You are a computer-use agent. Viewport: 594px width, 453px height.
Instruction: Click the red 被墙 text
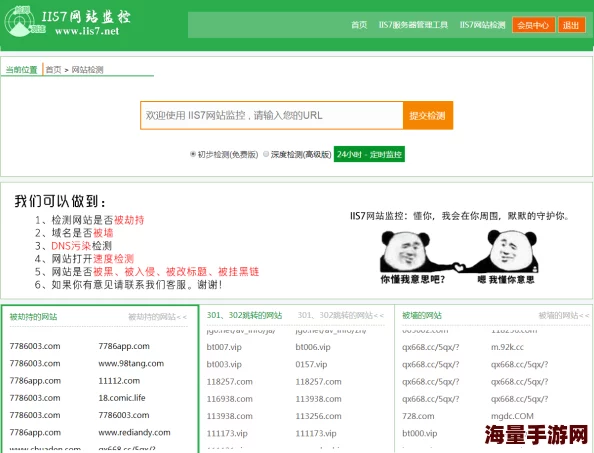103,233
